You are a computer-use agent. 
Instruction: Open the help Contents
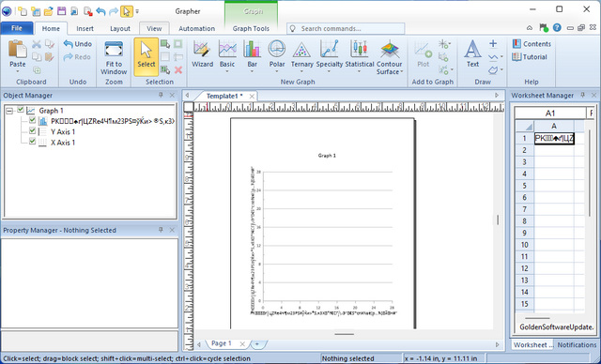(532, 44)
